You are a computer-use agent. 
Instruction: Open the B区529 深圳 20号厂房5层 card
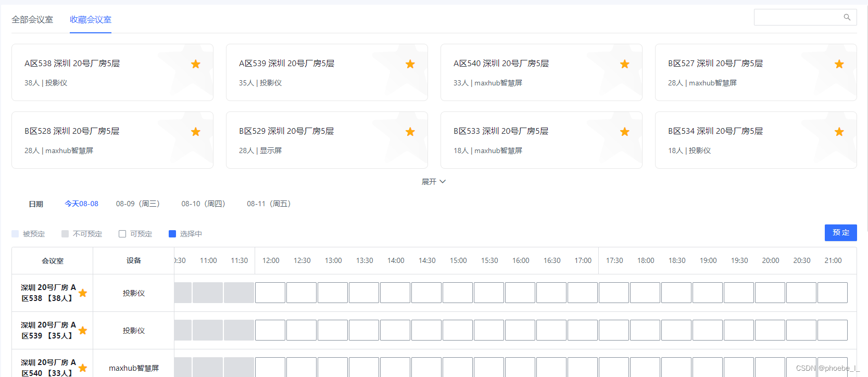click(327, 140)
